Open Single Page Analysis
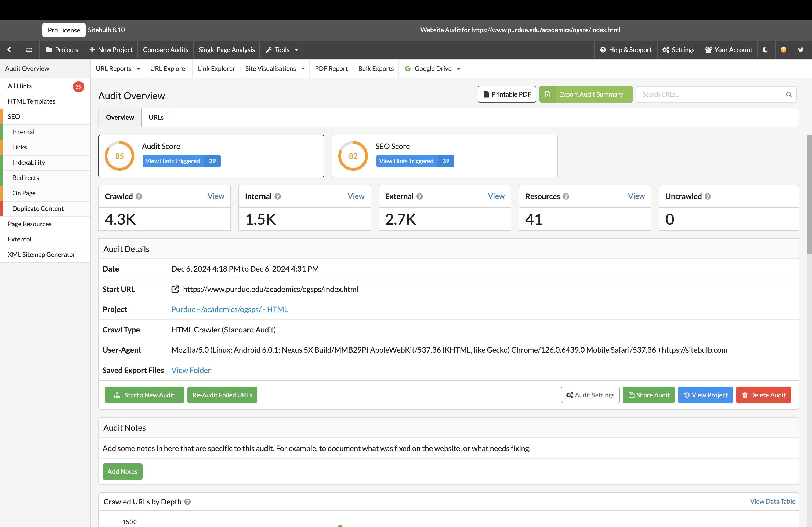812x527 pixels. point(227,50)
